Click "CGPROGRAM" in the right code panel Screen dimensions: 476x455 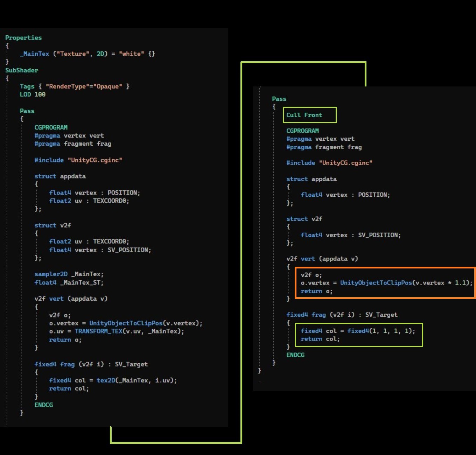coord(303,131)
